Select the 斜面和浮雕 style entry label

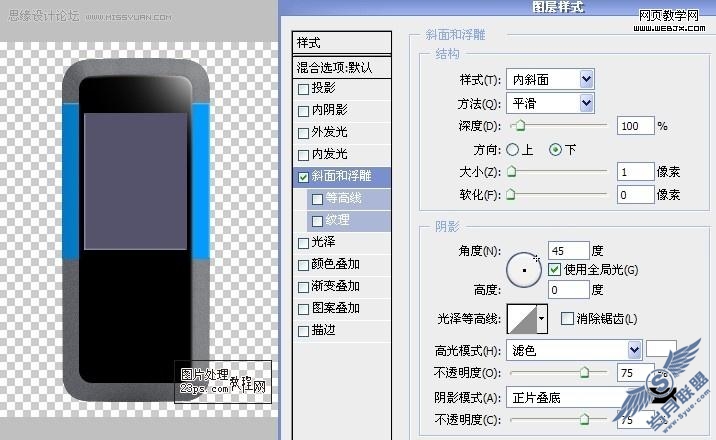tap(341, 176)
